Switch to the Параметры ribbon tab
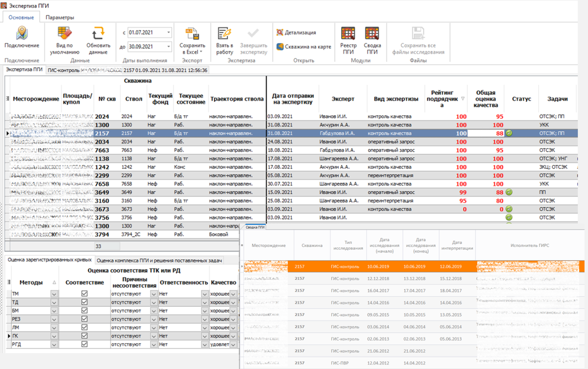Viewport: 588px width, 369px height. 60,18
